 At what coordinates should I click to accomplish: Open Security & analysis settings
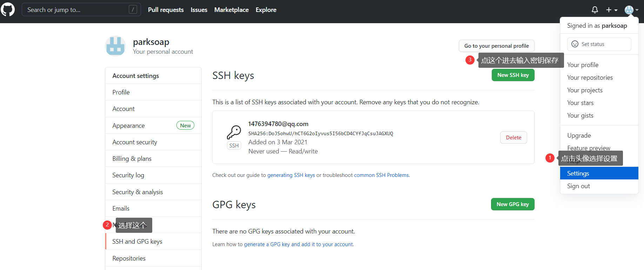click(153, 192)
